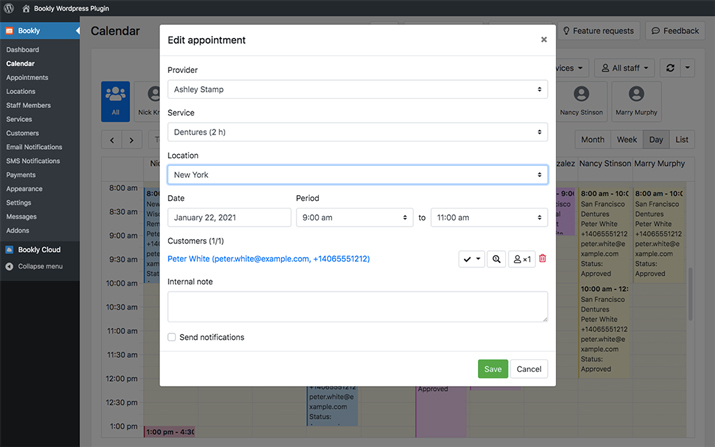Save the appointment
The image size is (715, 447).
point(492,369)
